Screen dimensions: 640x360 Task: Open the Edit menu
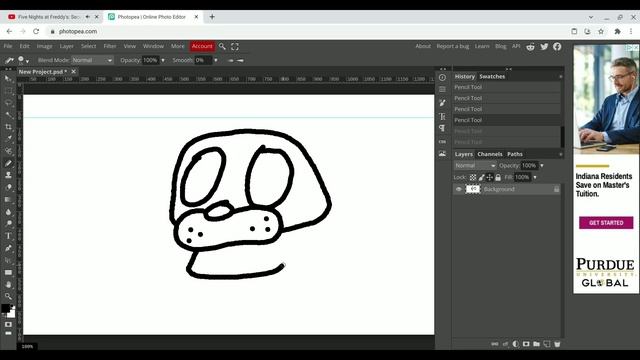(x=24, y=46)
